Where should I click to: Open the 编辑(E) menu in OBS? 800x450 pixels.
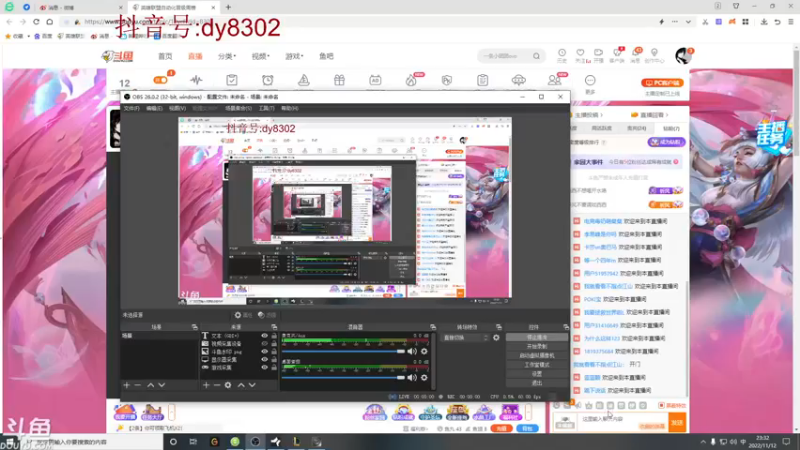[154, 108]
